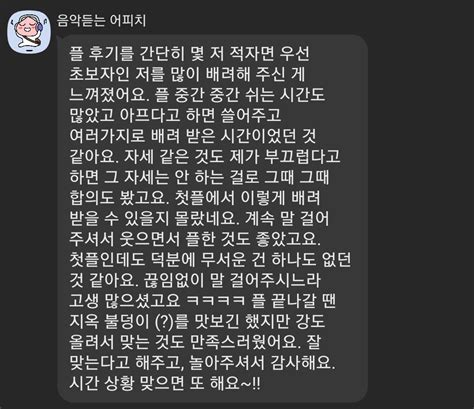This screenshot has height=409, width=474.
Task: Select the final line 시간 상황 맞으면 또 해요~!!
Action: pyautogui.click(x=165, y=383)
